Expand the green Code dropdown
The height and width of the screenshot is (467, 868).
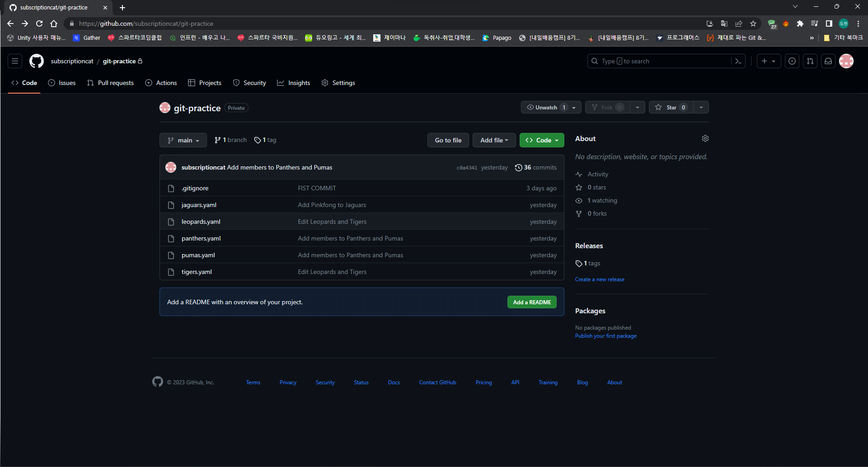542,140
